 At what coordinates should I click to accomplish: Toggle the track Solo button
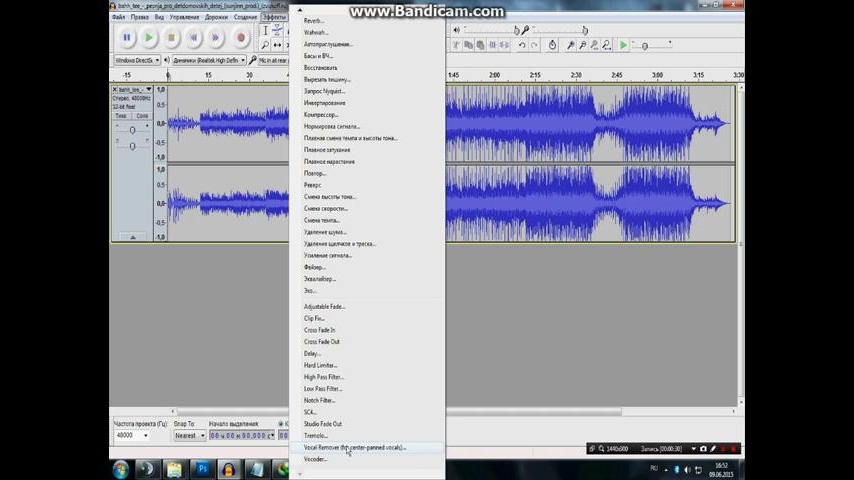142,116
